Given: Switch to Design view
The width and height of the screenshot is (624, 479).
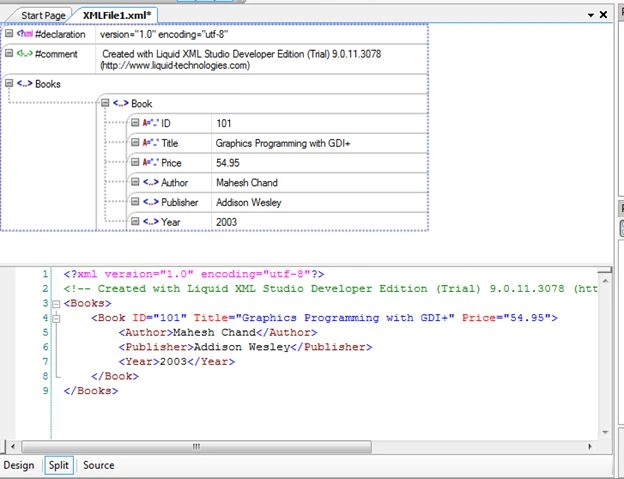Looking at the screenshot, I should [x=19, y=465].
